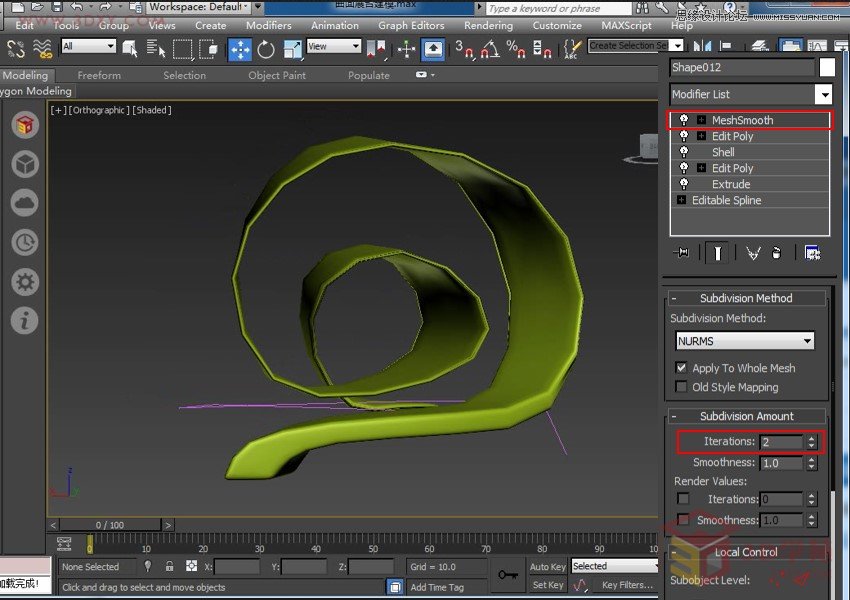This screenshot has height=600, width=850.
Task: Click Make Unique icon in modifier stack
Action: click(x=753, y=253)
